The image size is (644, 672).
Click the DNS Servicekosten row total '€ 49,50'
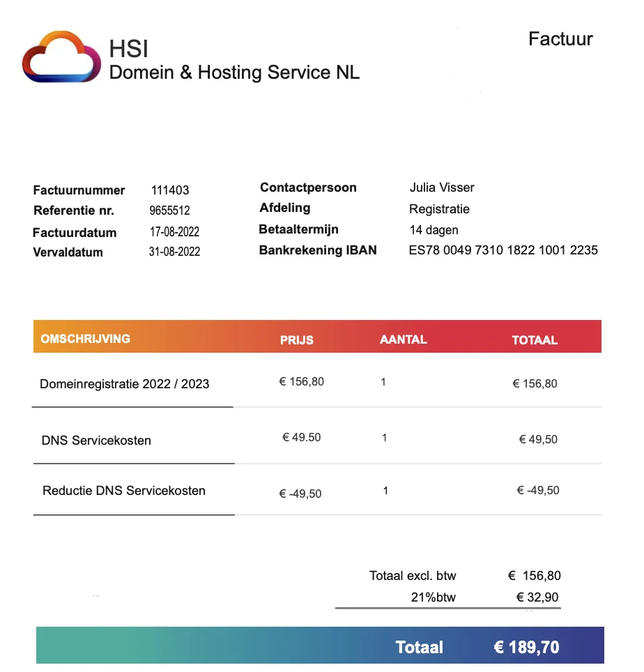(538, 439)
